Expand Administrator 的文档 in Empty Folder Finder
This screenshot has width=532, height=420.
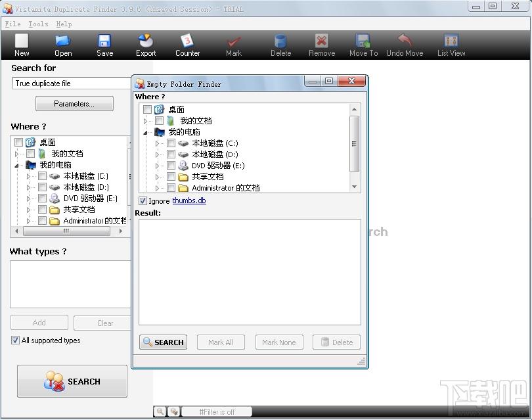[157, 188]
